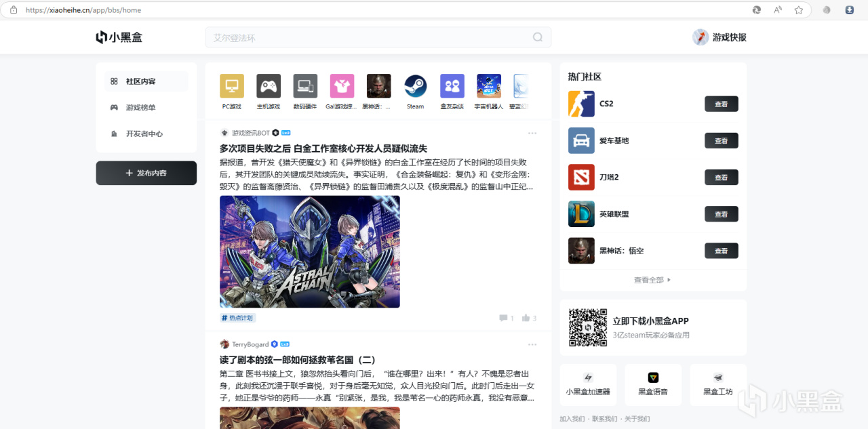Click the download app QR code
Viewport: 868px width, 429px height.
588,327
